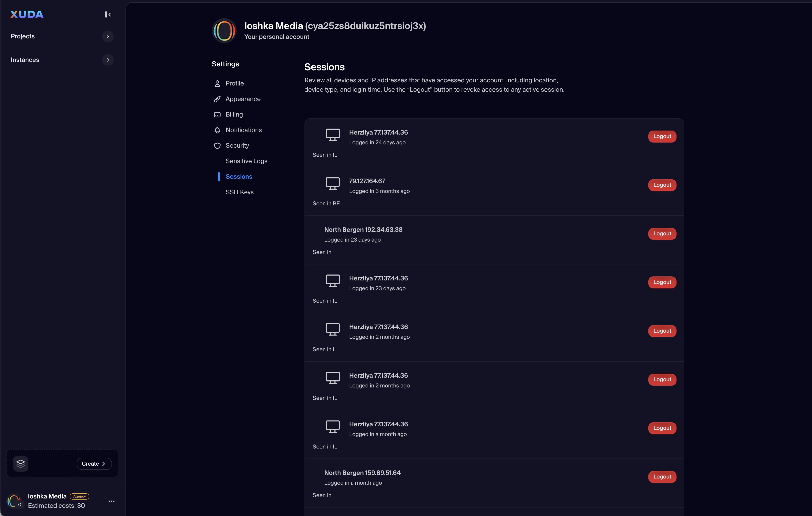Select Sensitive Logs under Security

[246, 161]
